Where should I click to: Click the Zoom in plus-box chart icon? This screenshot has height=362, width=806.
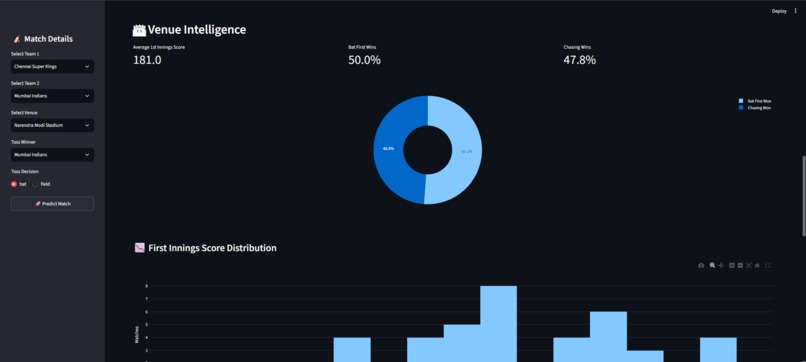click(732, 265)
